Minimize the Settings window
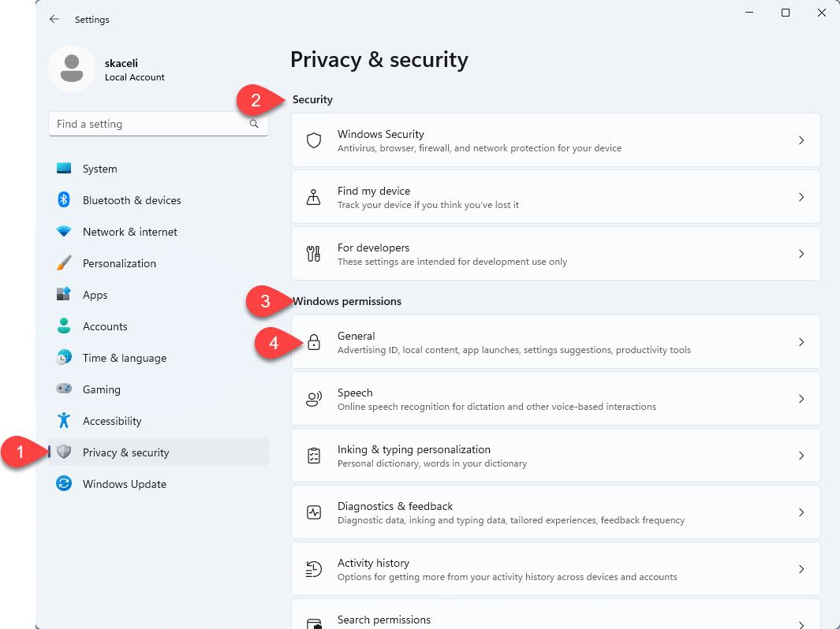 749,13
